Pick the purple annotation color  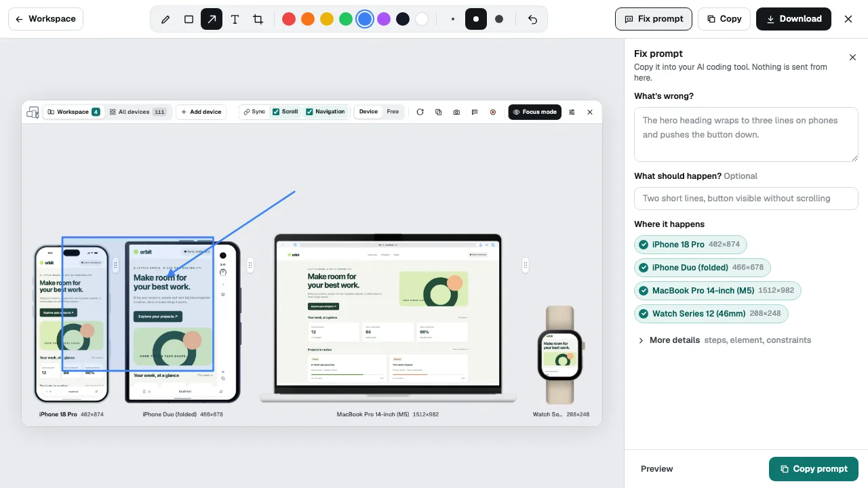coord(384,19)
